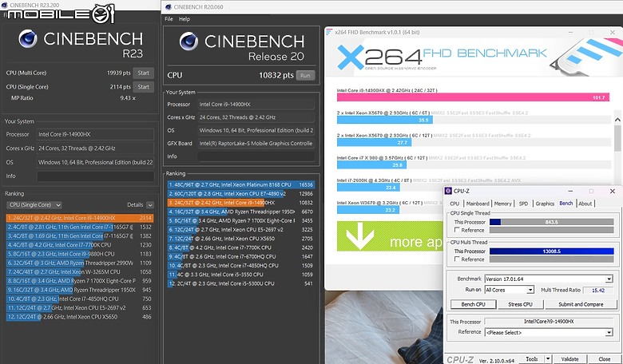Select the Bench tab in CPU-Z

point(566,203)
